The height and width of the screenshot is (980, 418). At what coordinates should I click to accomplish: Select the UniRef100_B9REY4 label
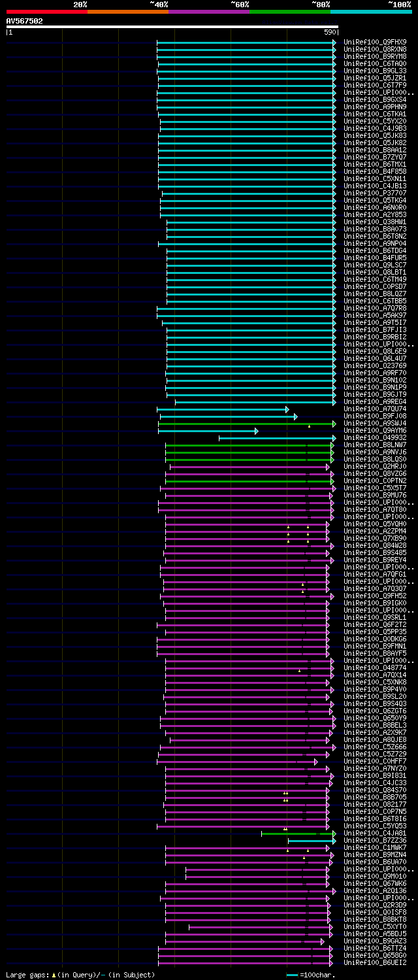click(x=375, y=560)
